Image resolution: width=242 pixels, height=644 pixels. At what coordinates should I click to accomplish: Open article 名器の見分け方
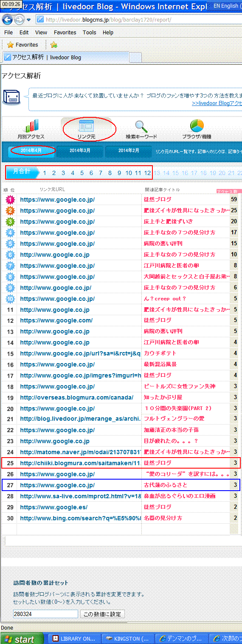pos(163,518)
